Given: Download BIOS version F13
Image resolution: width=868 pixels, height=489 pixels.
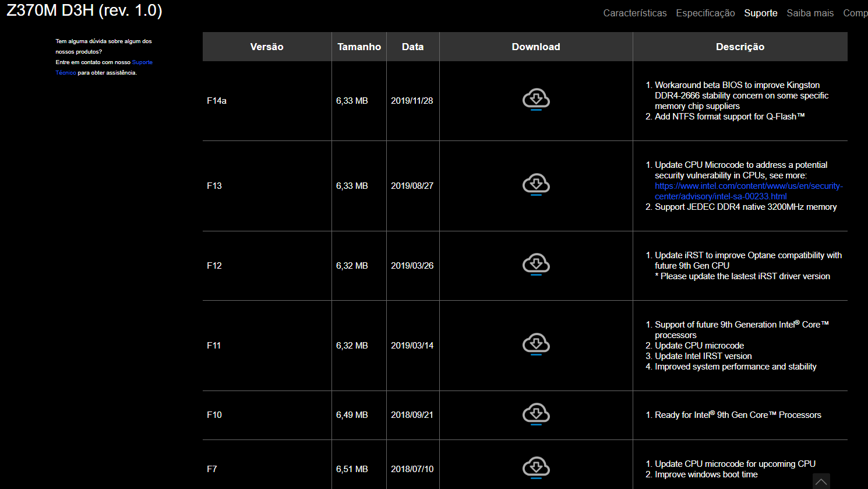Looking at the screenshot, I should coord(536,185).
